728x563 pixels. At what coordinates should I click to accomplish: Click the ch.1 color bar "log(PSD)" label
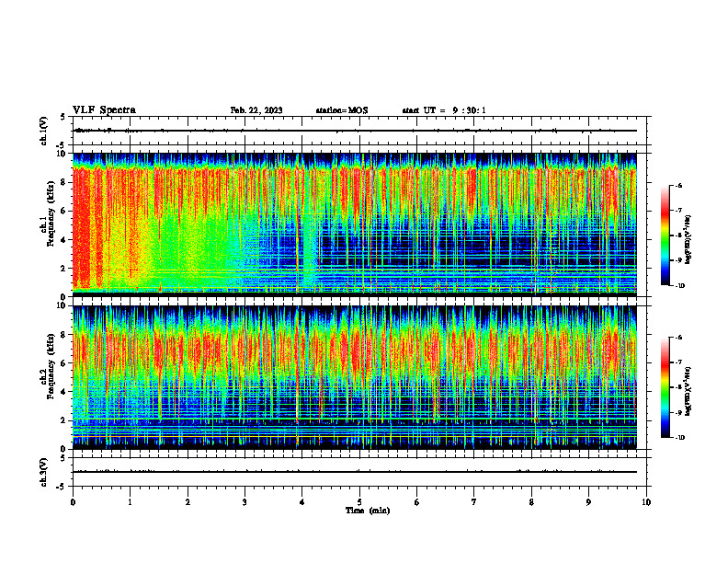688,240
